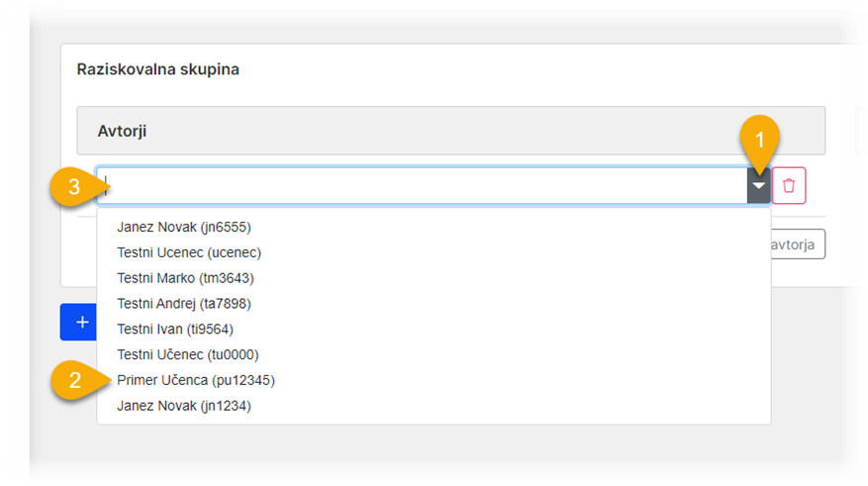Viewport: 868px width, 486px height.
Task: Focus the empty author search input
Action: [x=422, y=185]
